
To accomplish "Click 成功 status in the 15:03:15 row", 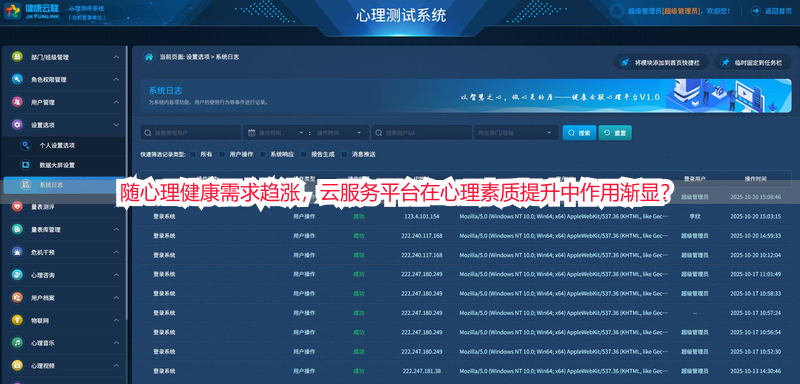I will [x=359, y=216].
